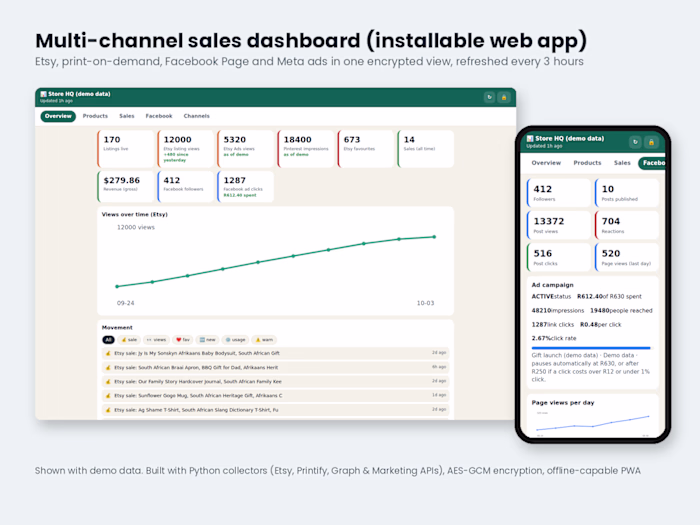Filter Movement by new

207,340
